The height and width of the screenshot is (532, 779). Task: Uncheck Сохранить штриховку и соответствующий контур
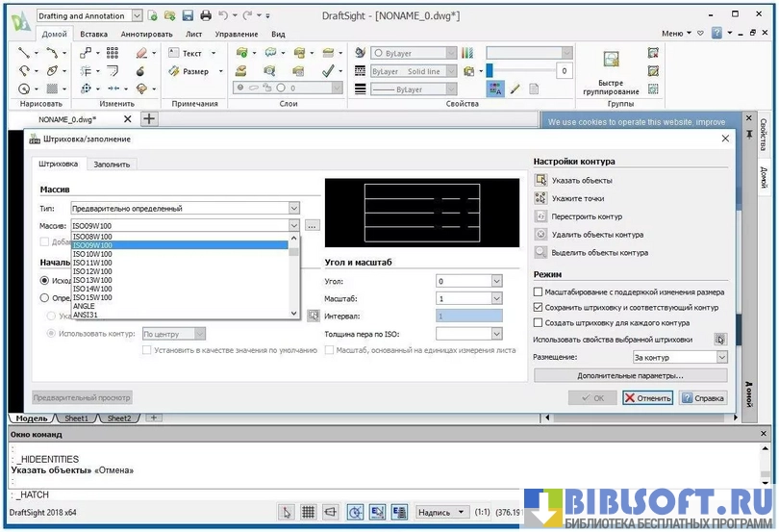[x=539, y=307]
